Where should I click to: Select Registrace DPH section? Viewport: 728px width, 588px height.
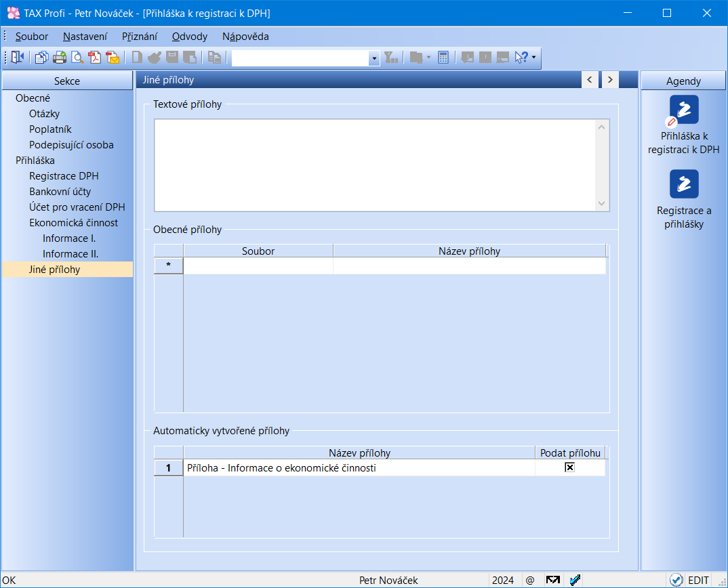(x=64, y=176)
